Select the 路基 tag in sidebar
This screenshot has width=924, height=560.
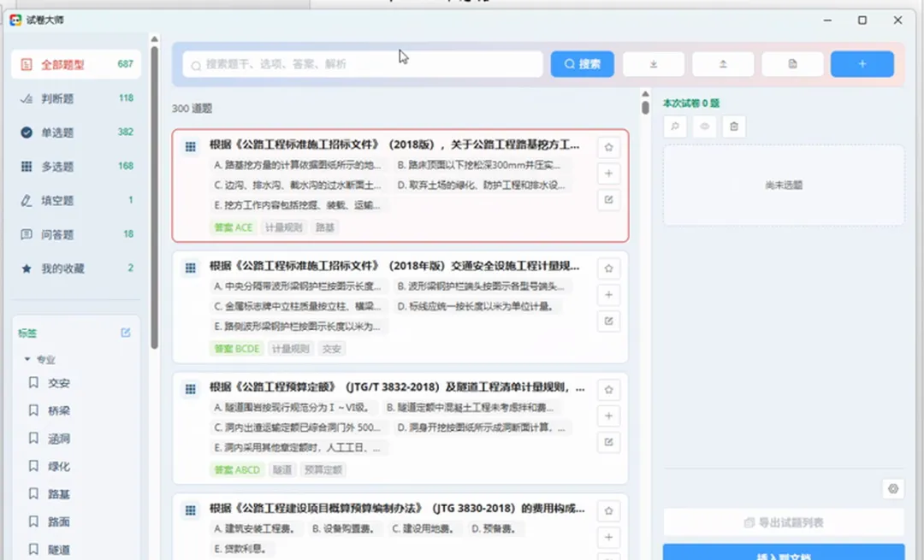click(x=59, y=494)
